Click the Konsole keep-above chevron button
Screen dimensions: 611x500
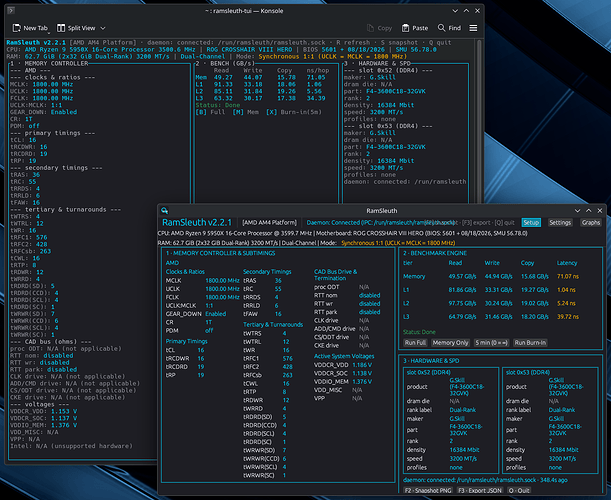[x=455, y=11]
